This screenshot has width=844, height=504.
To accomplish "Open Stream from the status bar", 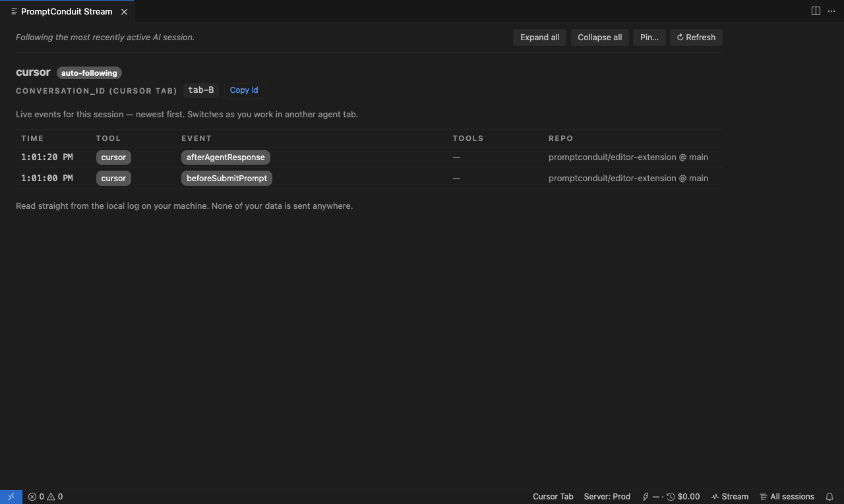I will pos(729,497).
